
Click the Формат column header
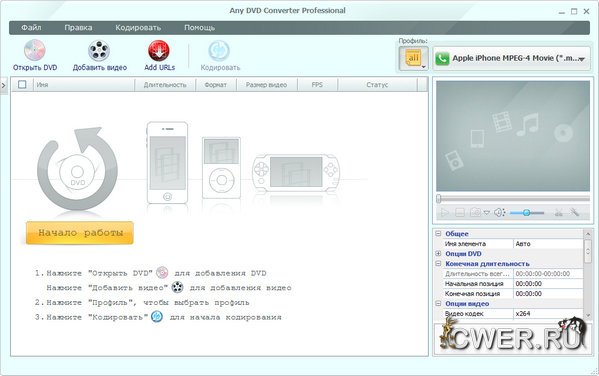216,85
